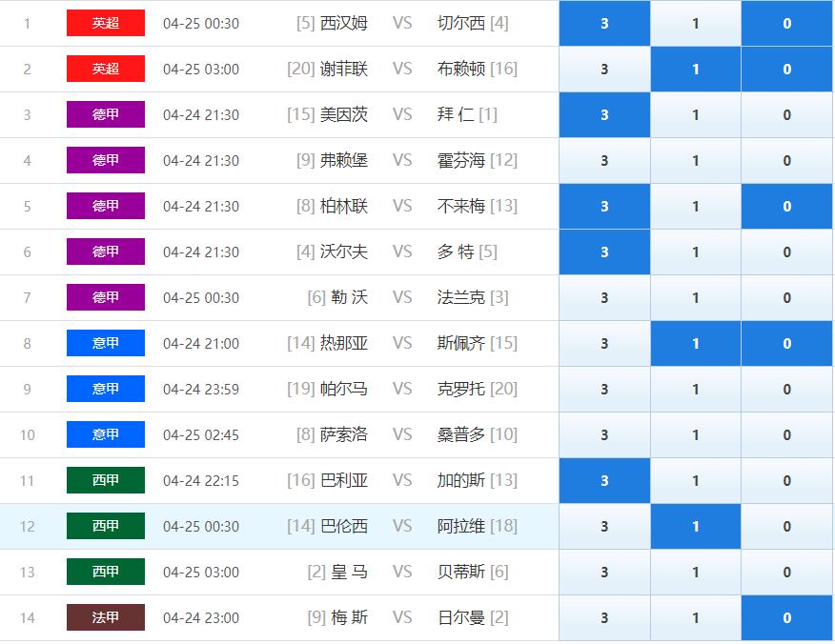Mark 0 for 萨索洛 vs 桑普多
The image size is (835, 644).
(x=786, y=435)
